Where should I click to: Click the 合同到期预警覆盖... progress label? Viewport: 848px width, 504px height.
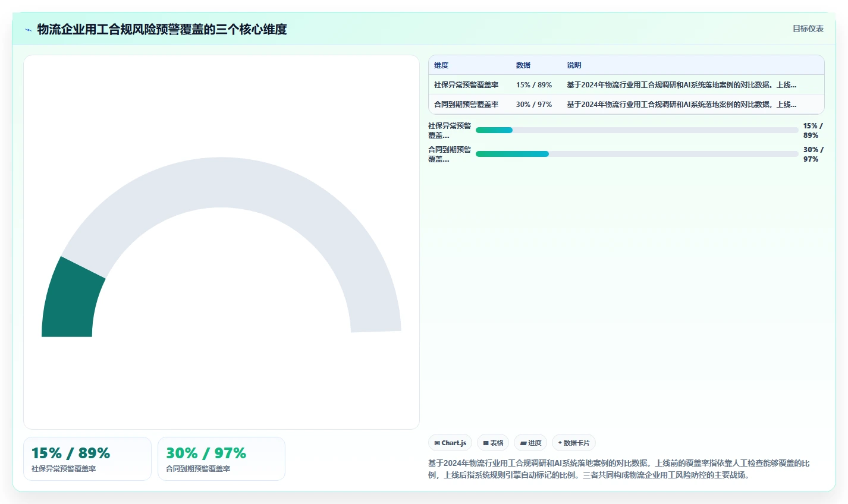[x=450, y=155]
